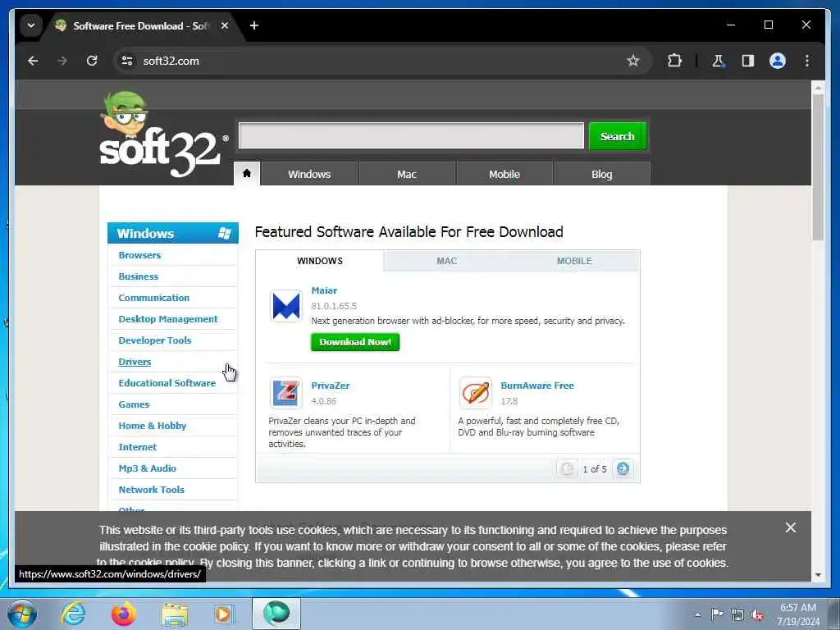Click the network tray icon
840x630 pixels.
pos(737,614)
